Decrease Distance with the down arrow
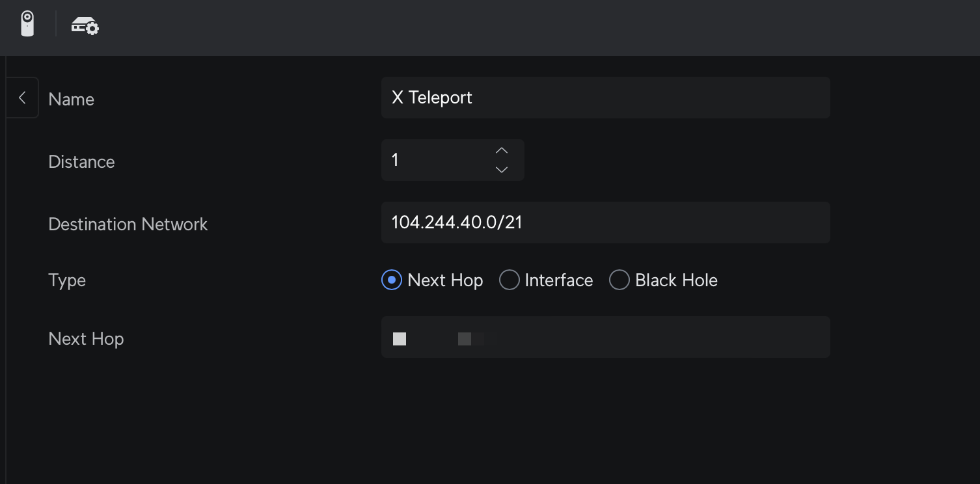This screenshot has width=980, height=484. pyautogui.click(x=501, y=169)
